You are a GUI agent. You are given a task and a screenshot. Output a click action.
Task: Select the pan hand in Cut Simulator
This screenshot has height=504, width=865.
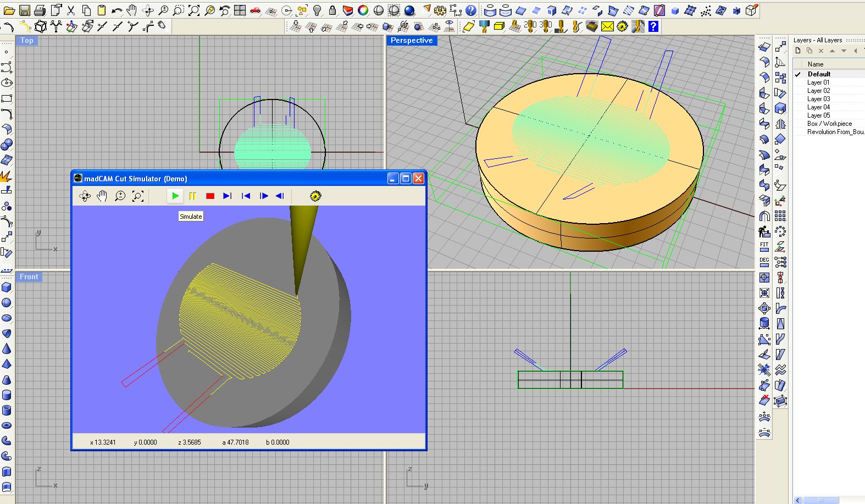[102, 196]
